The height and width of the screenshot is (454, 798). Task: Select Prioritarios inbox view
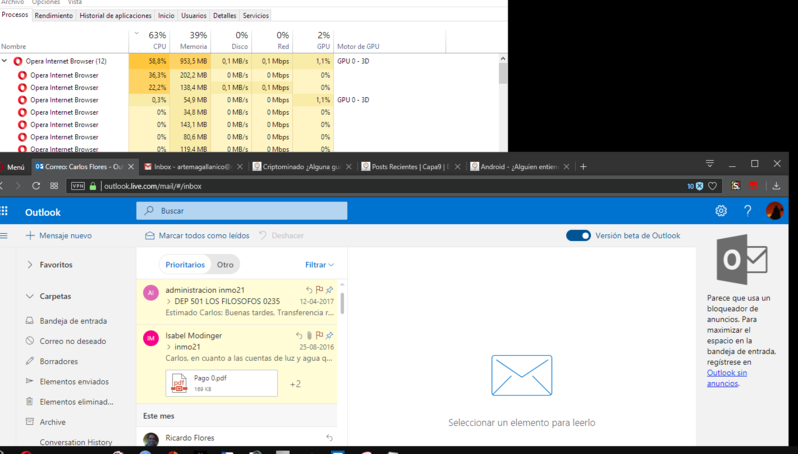pyautogui.click(x=185, y=265)
